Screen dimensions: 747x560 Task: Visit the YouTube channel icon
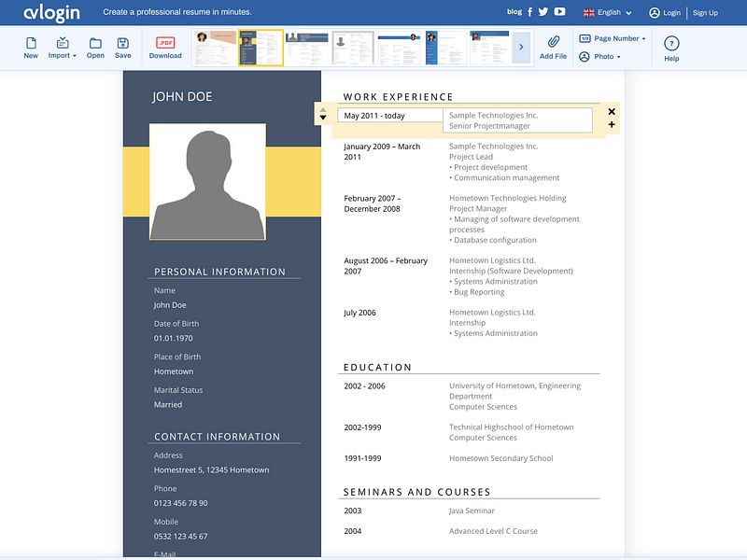(x=559, y=12)
